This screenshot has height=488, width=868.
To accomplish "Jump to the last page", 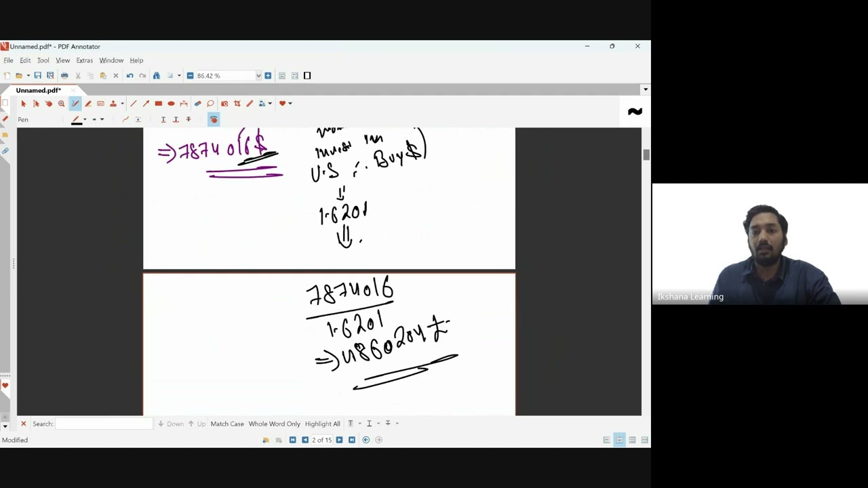I will click(x=352, y=440).
